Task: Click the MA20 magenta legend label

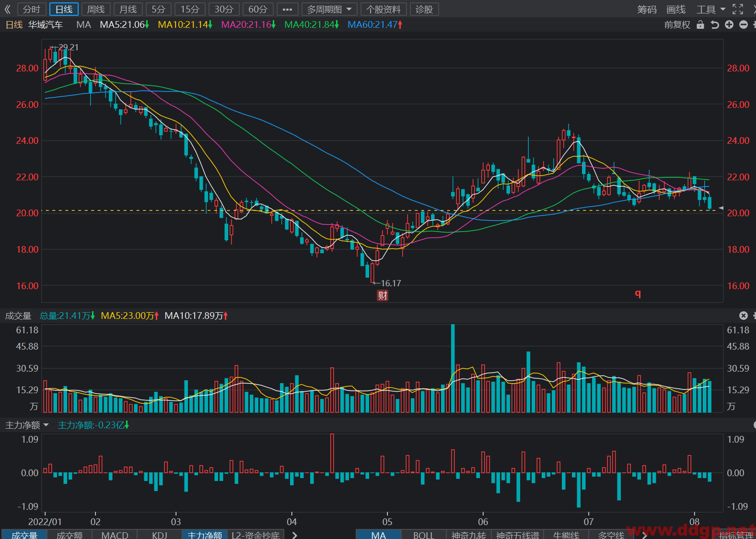Action: [248, 24]
